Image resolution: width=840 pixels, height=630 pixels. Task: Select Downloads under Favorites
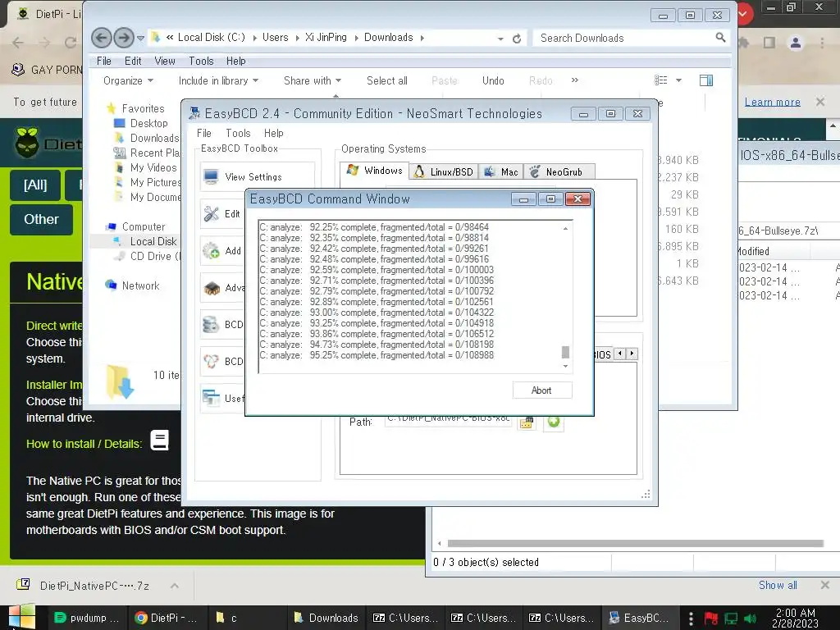154,138
